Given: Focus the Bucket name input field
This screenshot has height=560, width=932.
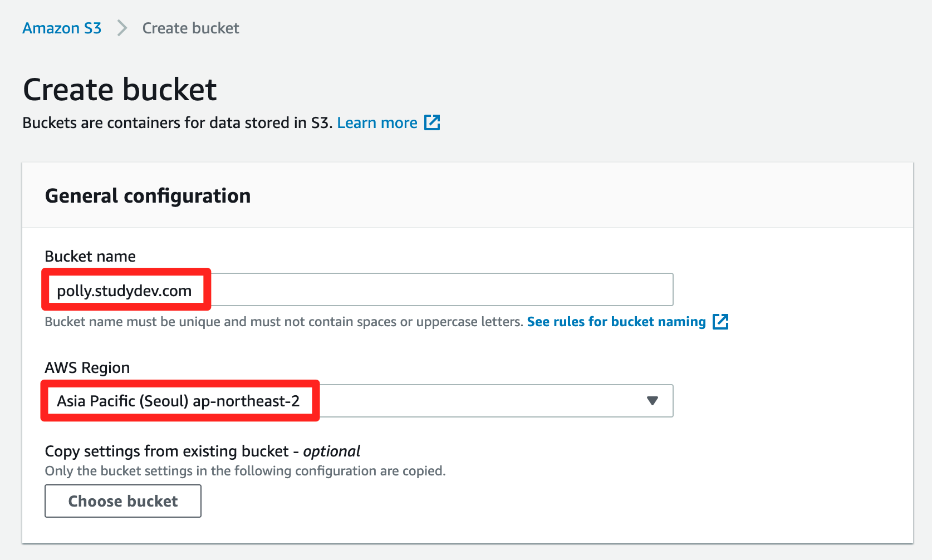Looking at the screenshot, I should 359,289.
